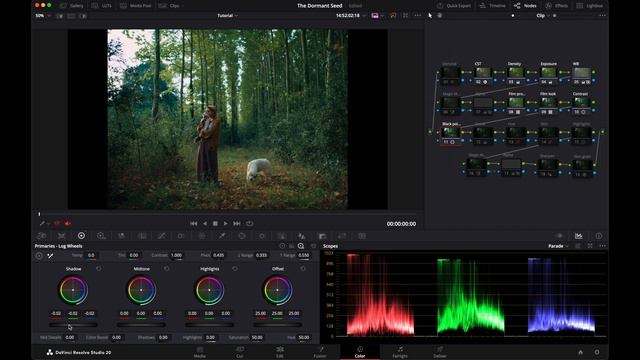Reset all Primaries adjustments
Screen dimensions: 640x360
(313, 246)
